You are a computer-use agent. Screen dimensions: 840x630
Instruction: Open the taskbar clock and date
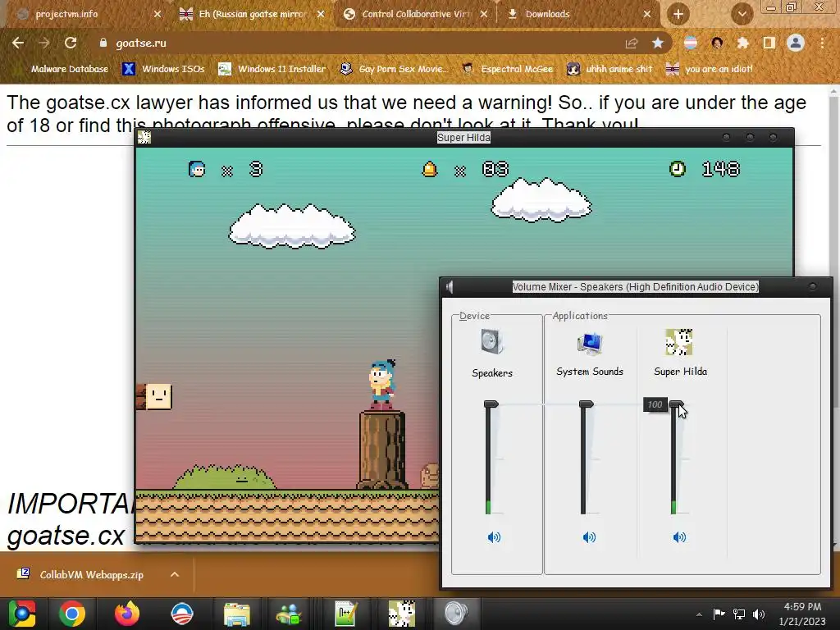pyautogui.click(x=802, y=614)
